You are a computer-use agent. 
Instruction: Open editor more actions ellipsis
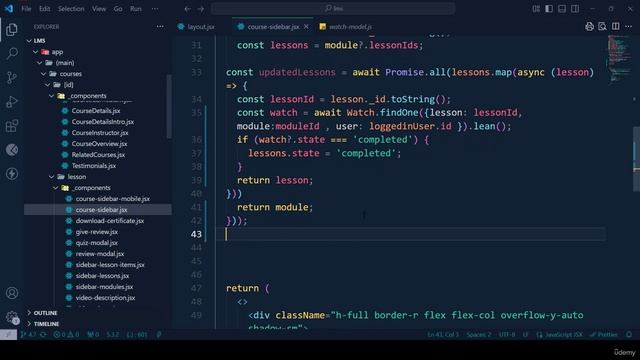click(629, 27)
